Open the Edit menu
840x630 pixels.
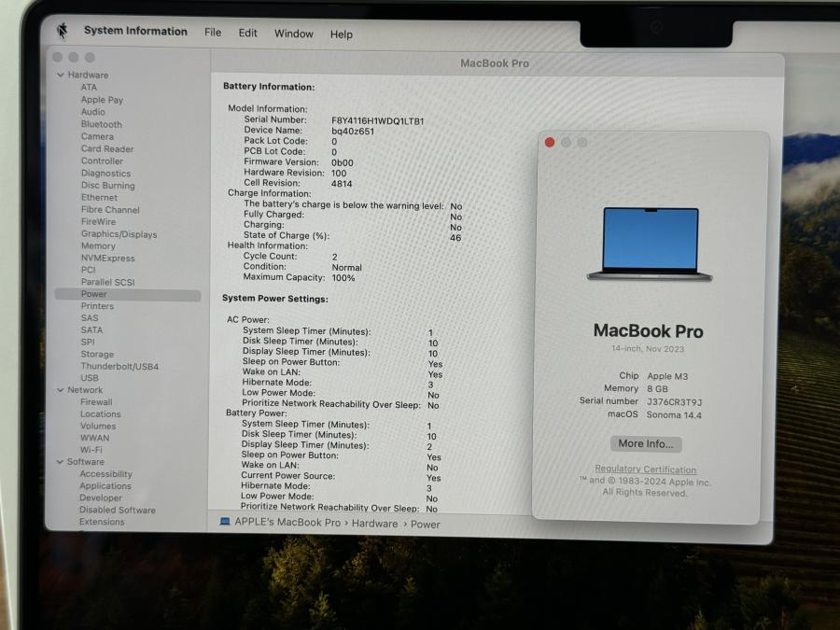coord(247,33)
